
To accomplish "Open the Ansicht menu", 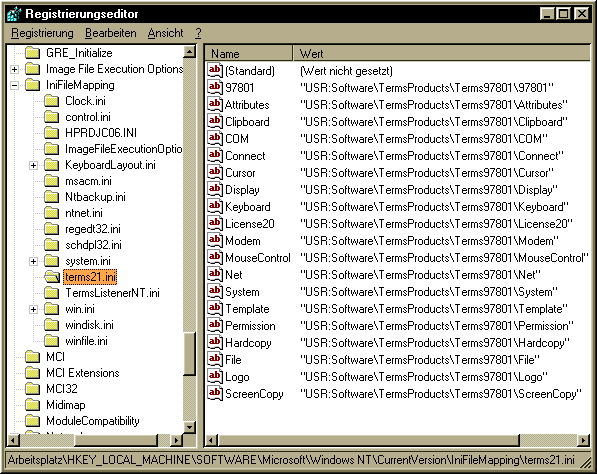I will pos(165,33).
